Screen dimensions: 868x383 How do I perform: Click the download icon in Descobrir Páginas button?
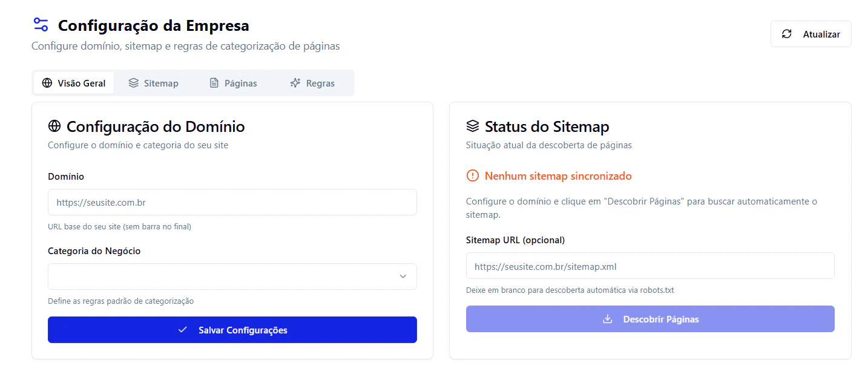pyautogui.click(x=607, y=319)
